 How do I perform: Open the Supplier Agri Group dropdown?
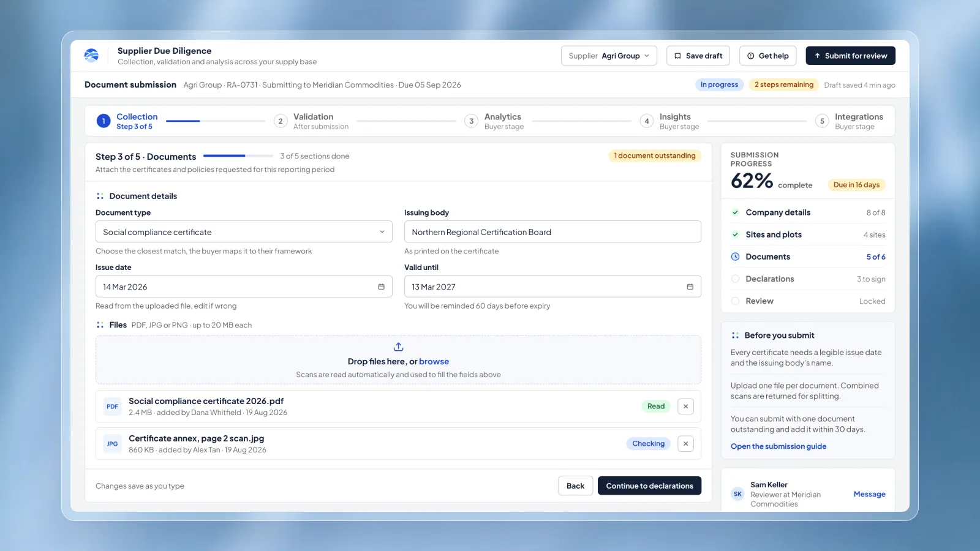click(609, 56)
